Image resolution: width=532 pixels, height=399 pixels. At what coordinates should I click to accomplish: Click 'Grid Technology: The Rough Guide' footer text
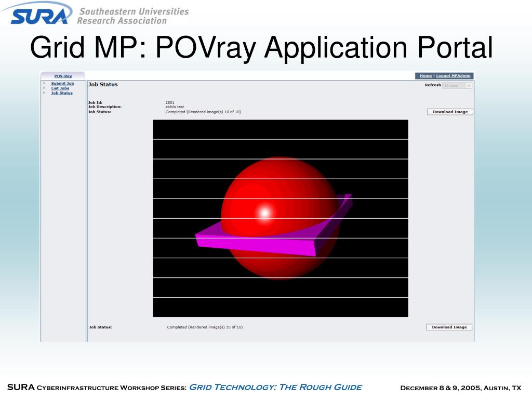(x=275, y=388)
